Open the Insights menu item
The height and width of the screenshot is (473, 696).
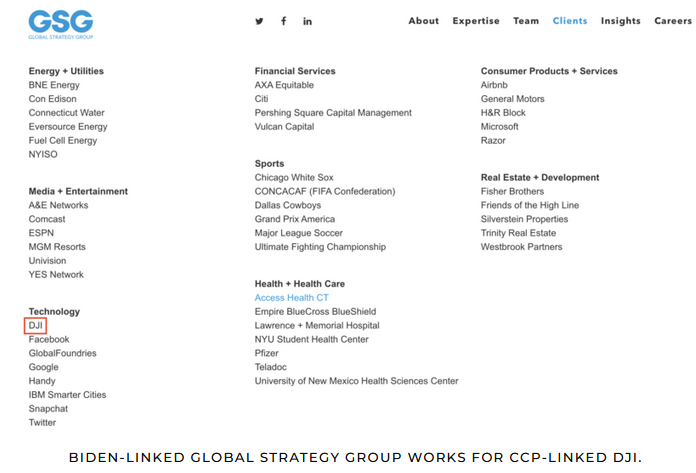[x=621, y=21]
